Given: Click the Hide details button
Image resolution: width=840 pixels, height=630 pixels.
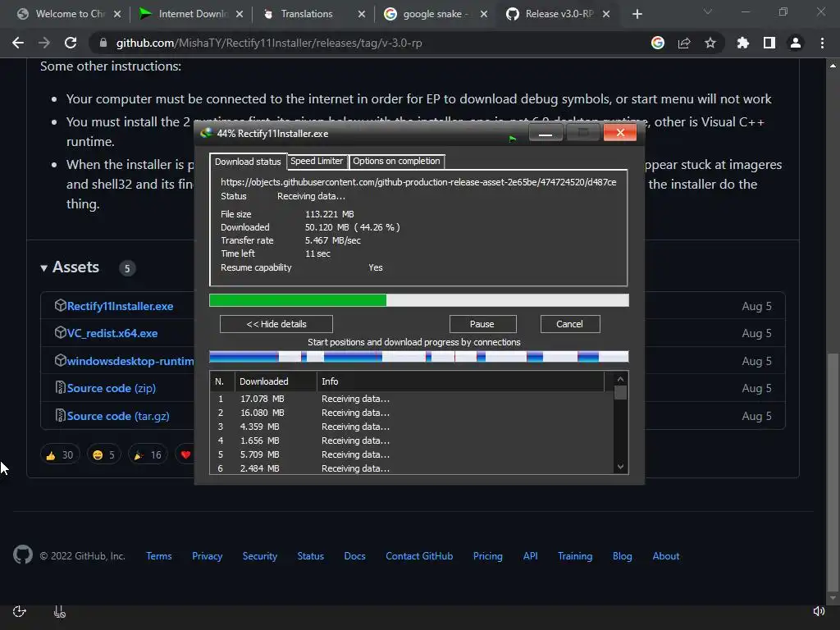Looking at the screenshot, I should point(276,324).
